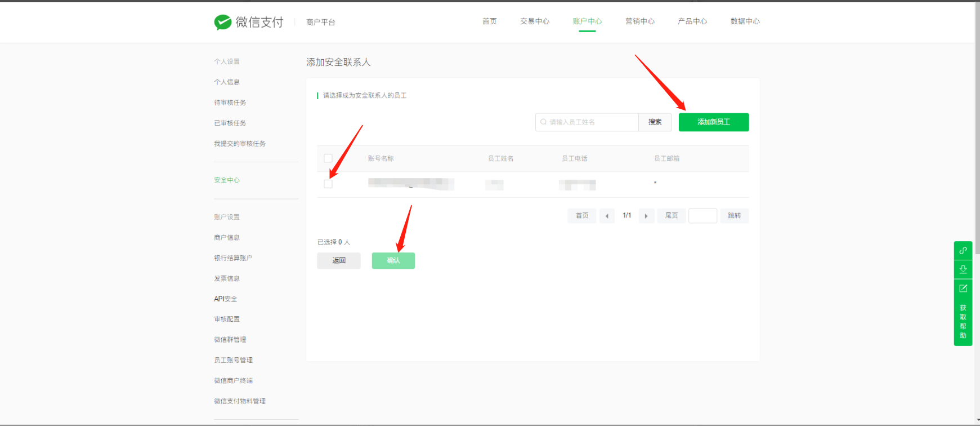Click the download icon in right floating bar
Image resolution: width=980 pixels, height=426 pixels.
pyautogui.click(x=963, y=269)
